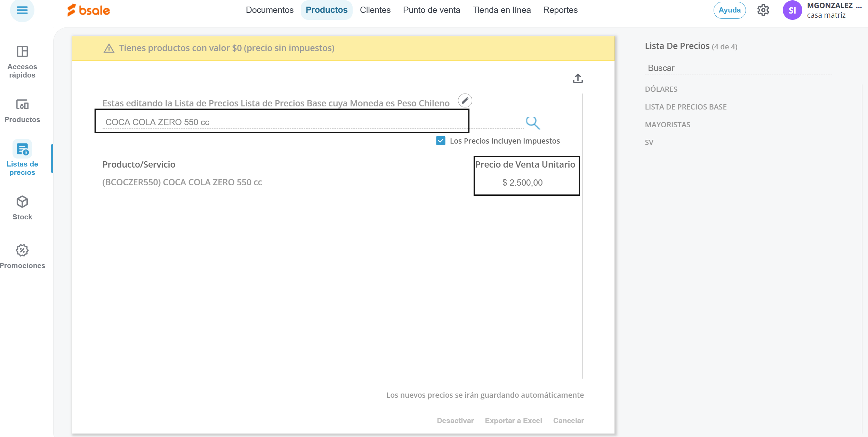
Task: Open the settings gear icon
Action: 763,10
